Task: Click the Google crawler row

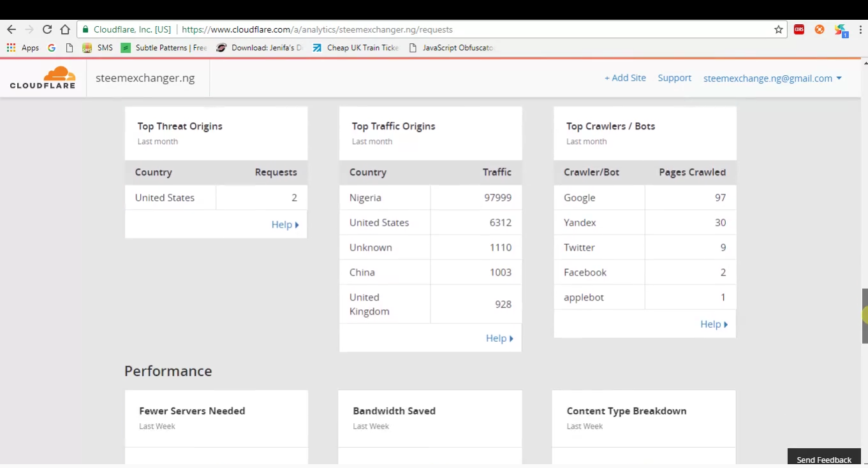Action: click(x=645, y=198)
